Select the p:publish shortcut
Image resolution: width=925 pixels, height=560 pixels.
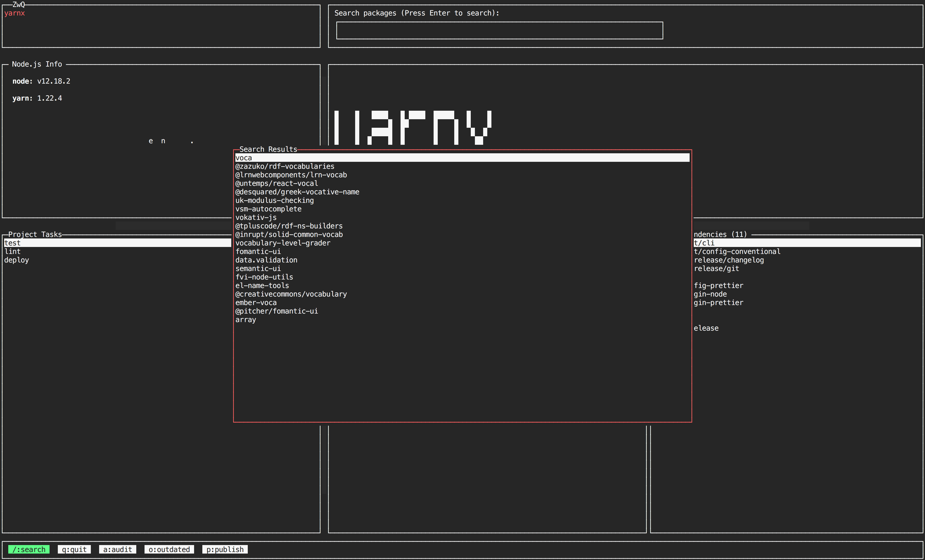pyautogui.click(x=225, y=549)
